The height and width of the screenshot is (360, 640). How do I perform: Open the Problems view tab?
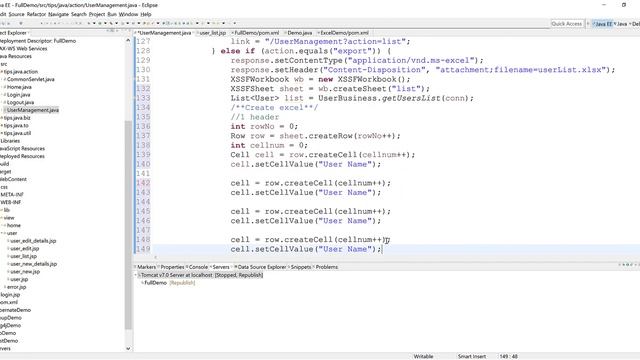(326, 267)
